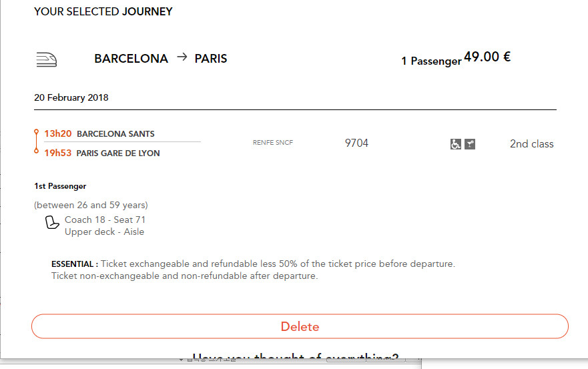
Task: Click train number 9704
Action: 356,143
